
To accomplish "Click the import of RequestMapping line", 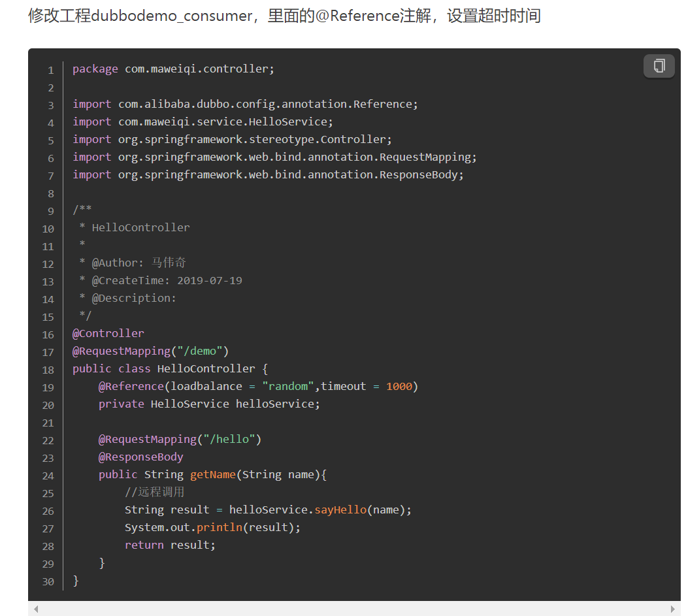I will tap(275, 157).
